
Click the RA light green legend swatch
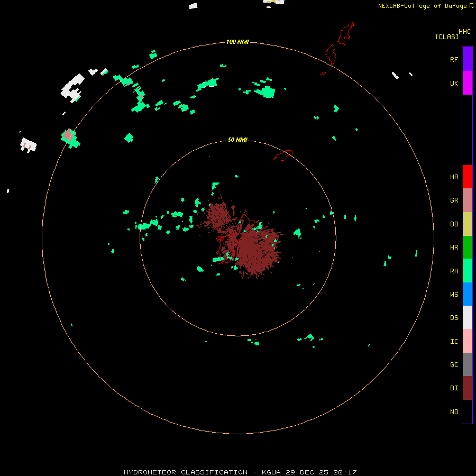click(467, 271)
